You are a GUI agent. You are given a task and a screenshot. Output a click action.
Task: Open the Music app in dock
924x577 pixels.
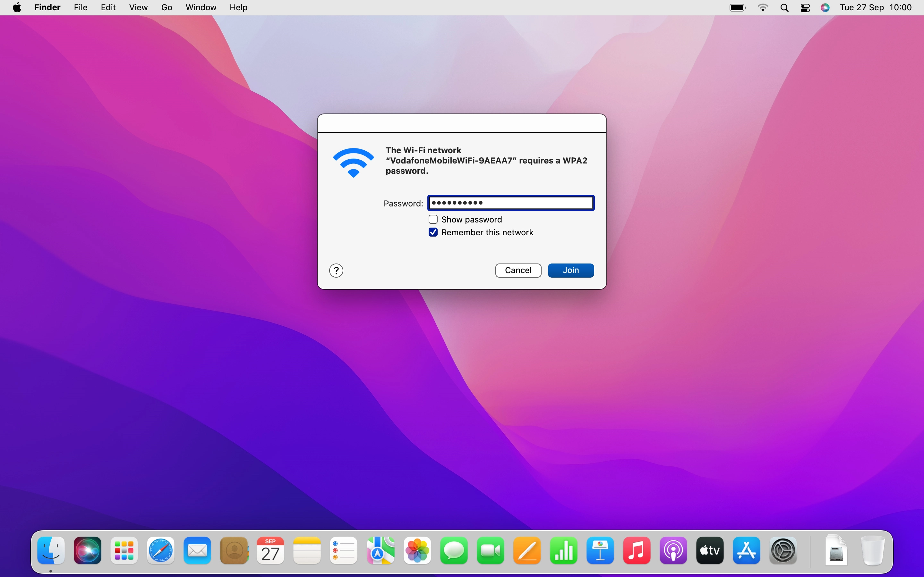pos(637,550)
